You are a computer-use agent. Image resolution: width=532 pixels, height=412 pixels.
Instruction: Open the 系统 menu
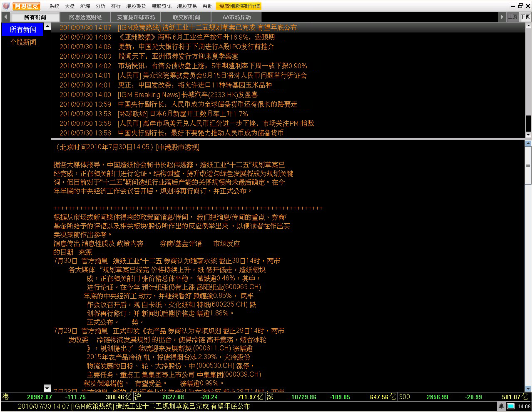[x=55, y=6]
